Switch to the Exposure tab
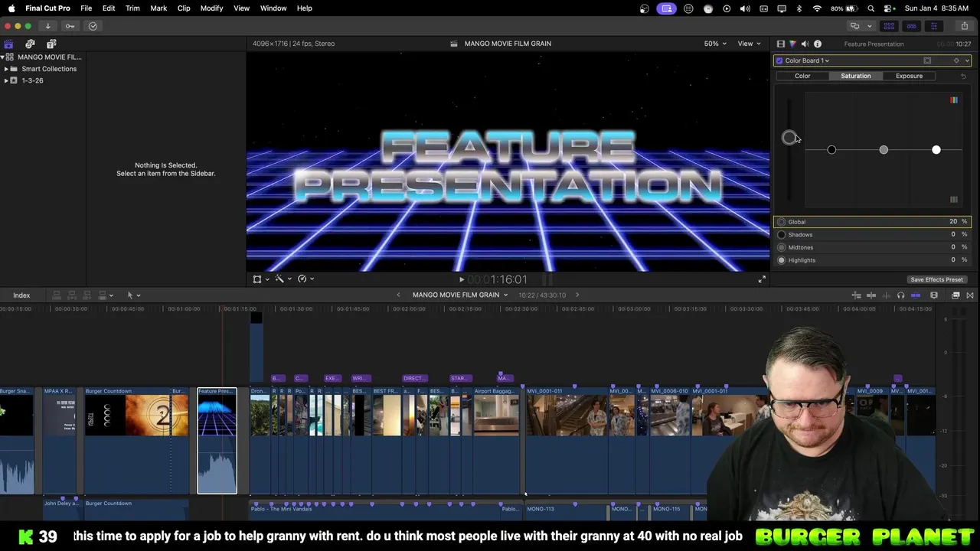The width and height of the screenshot is (980, 551). pos(909,76)
